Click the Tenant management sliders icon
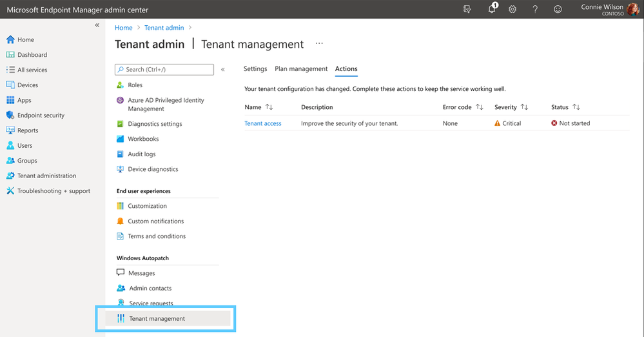644x337 pixels. [x=121, y=318]
